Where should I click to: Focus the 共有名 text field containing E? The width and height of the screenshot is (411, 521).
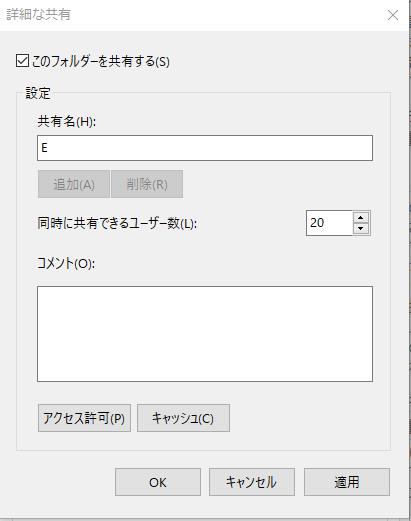(x=205, y=148)
